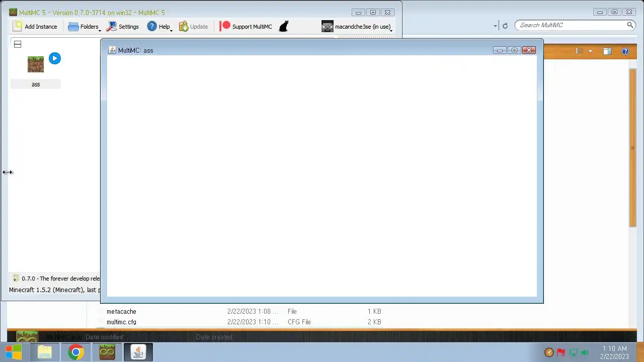Click the Java icon in "MultiMC: ass" title bar
Screen dimensions: 644x362
pyautogui.click(x=112, y=50)
